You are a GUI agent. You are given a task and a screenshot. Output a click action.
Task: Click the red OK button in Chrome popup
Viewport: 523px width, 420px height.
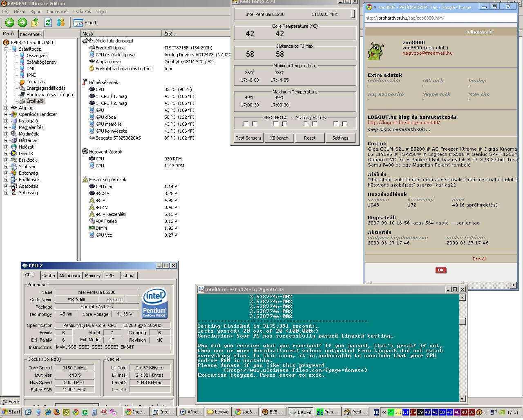pyautogui.click(x=441, y=270)
